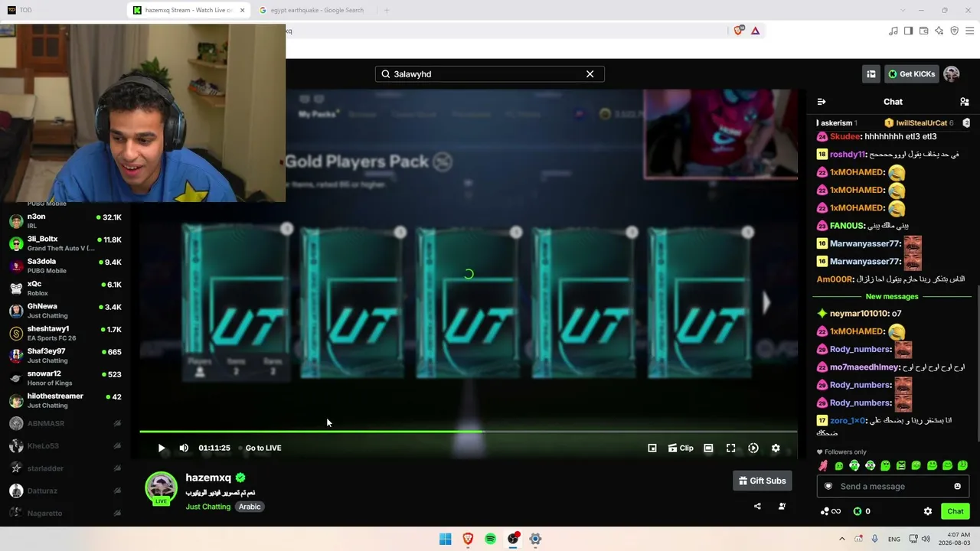This screenshot has width=980, height=551.
Task: Create a Clip of the stream
Action: coord(681,448)
